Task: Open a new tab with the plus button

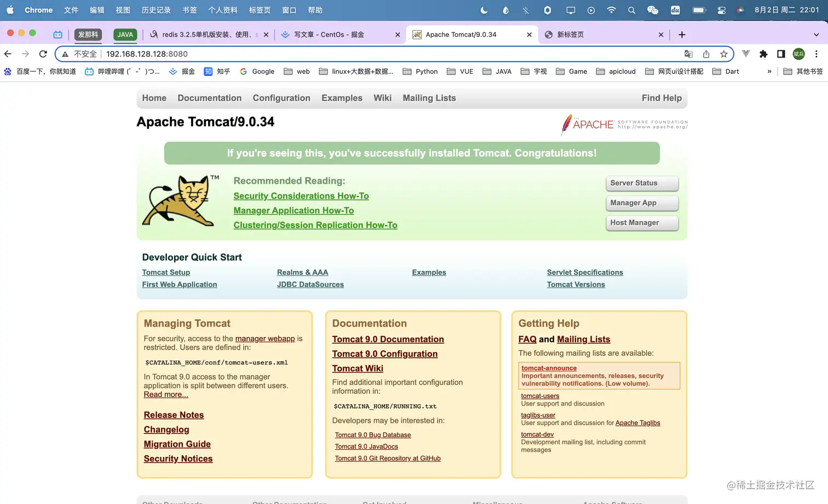Action: tap(682, 34)
